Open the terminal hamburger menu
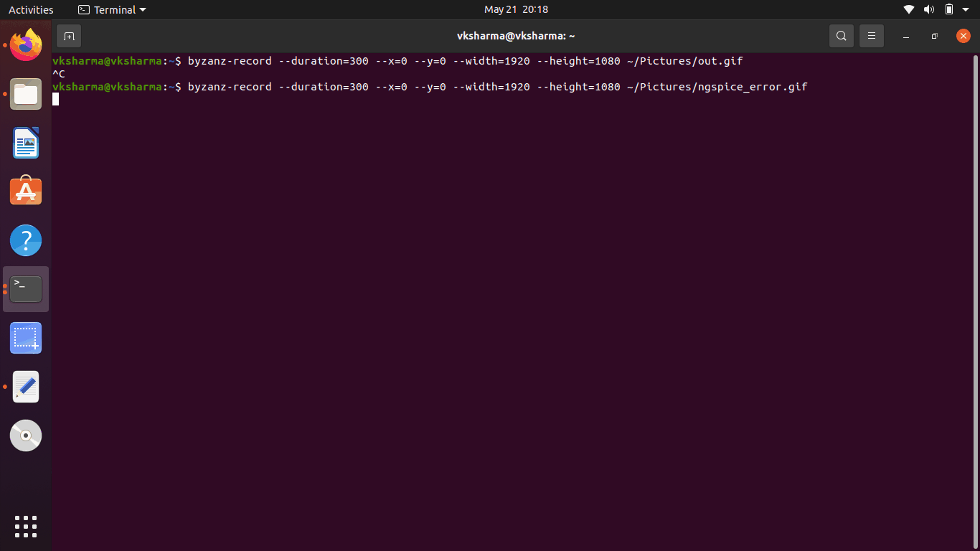Screen dimensions: 980x551 (x=871, y=35)
